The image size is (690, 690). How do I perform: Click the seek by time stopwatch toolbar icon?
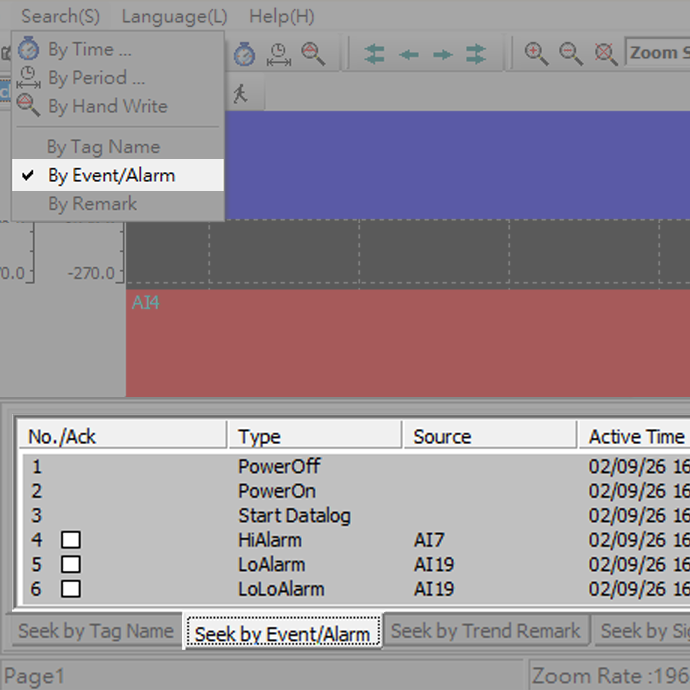pos(245,54)
